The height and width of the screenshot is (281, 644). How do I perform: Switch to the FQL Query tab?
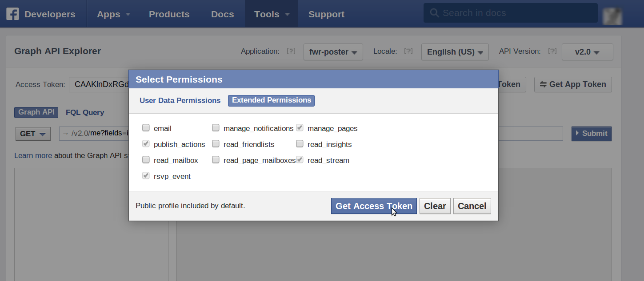85,112
